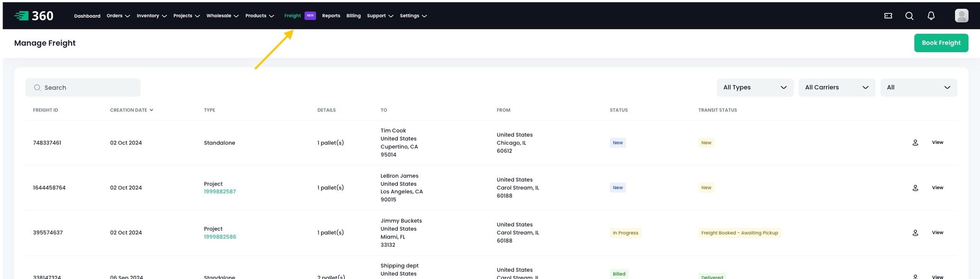This screenshot has width=980, height=279.
Task: Open the ticket icon in header
Action: pos(888,16)
